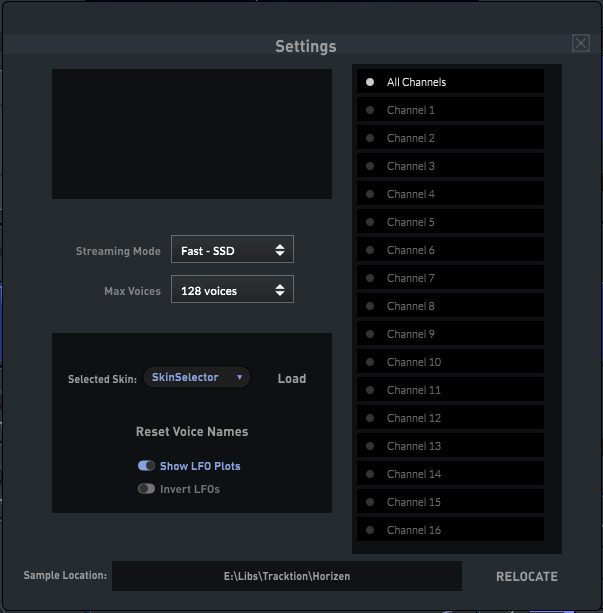Choose Channel 15 in the list

click(450, 502)
